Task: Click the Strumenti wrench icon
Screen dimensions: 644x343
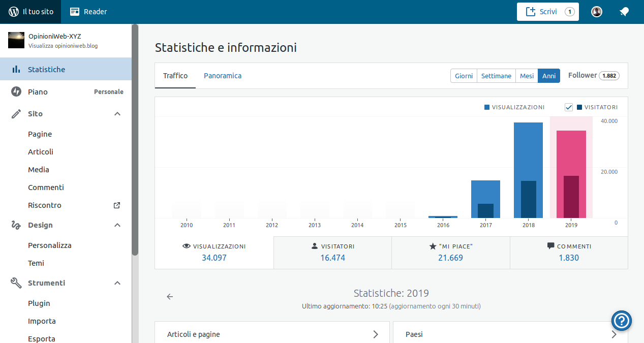Action: tap(16, 283)
